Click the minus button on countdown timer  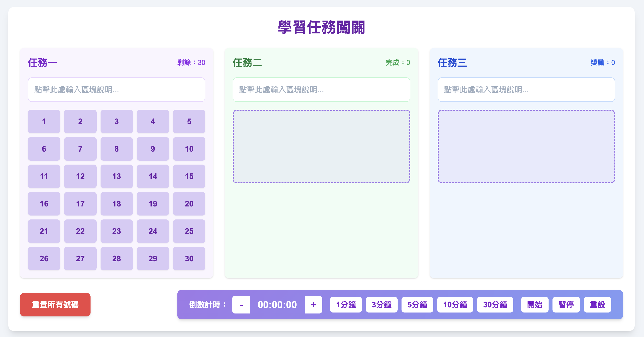point(241,304)
